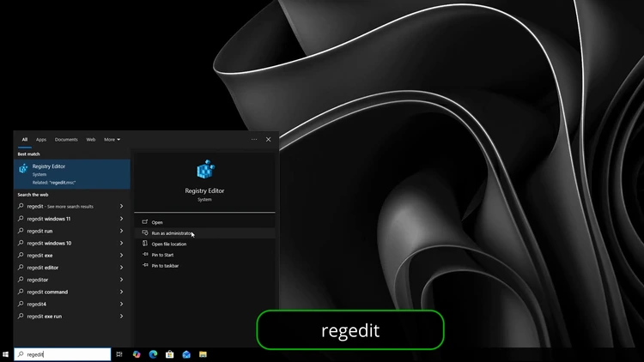Expand the regedit4 suggestion arrow
Image resolution: width=644 pixels, height=362 pixels.
[122, 305]
